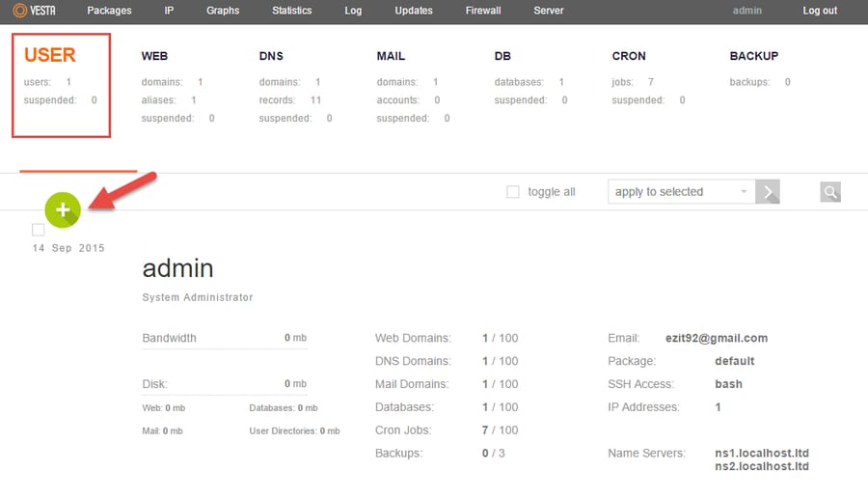This screenshot has height=499, width=868.
Task: Click the SSH Access value bash
Action: pyautogui.click(x=728, y=384)
